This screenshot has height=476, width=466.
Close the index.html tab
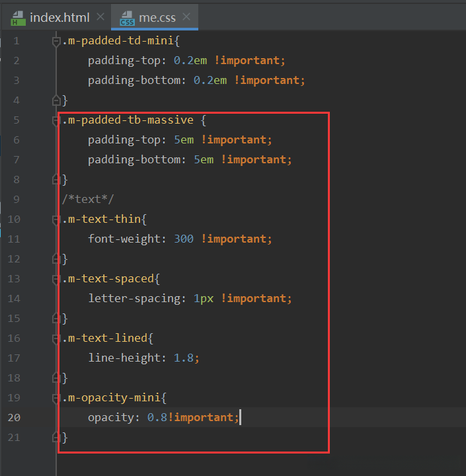(x=100, y=17)
